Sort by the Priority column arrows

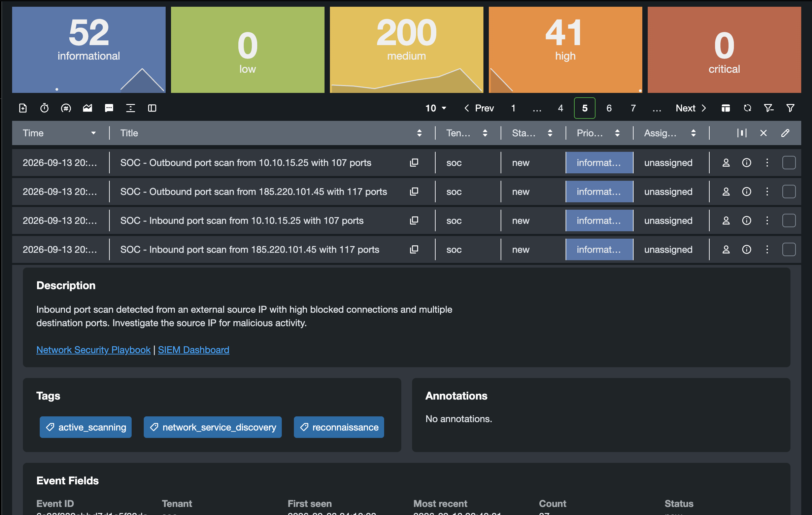click(x=617, y=133)
